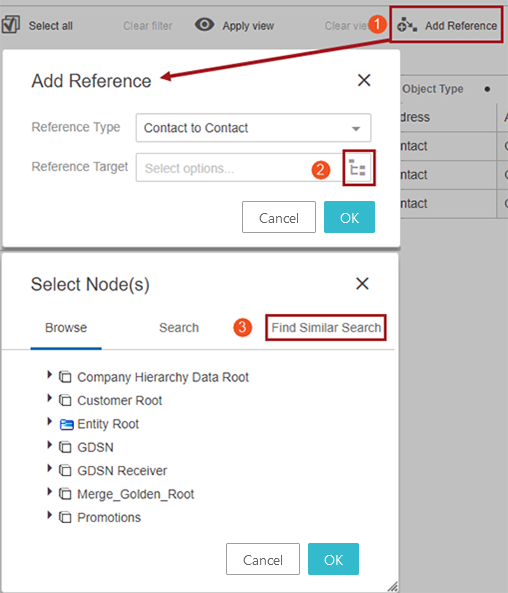Open the Find Similar Search tab
Image resolution: width=508 pixels, height=593 pixels.
(x=326, y=328)
